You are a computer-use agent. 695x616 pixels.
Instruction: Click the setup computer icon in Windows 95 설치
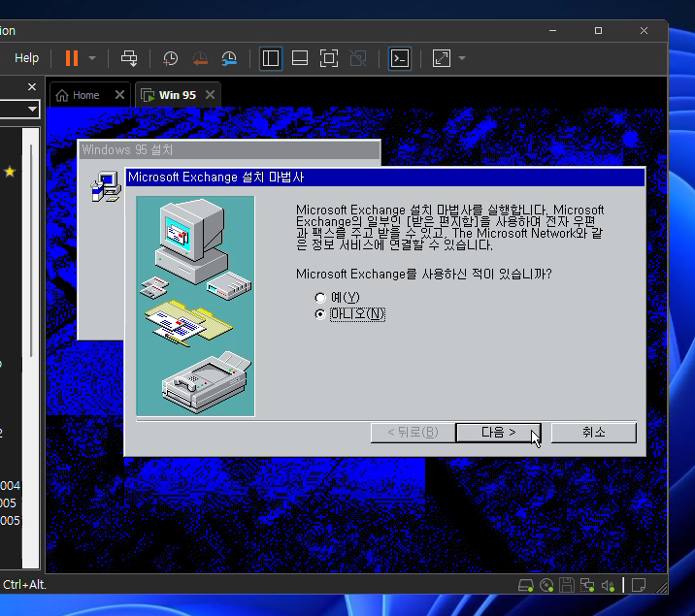106,186
